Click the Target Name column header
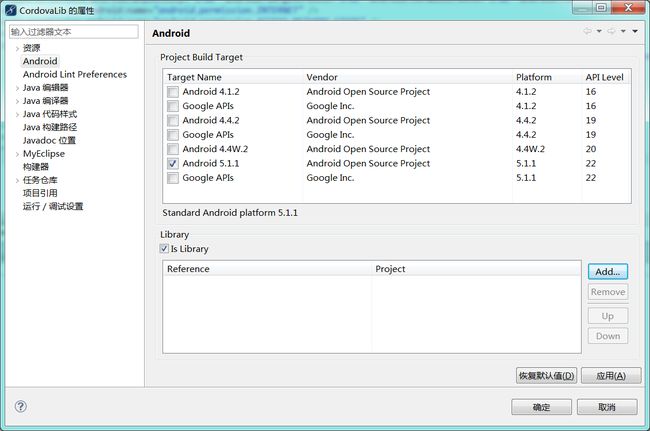The width and height of the screenshot is (650, 431). 233,77
